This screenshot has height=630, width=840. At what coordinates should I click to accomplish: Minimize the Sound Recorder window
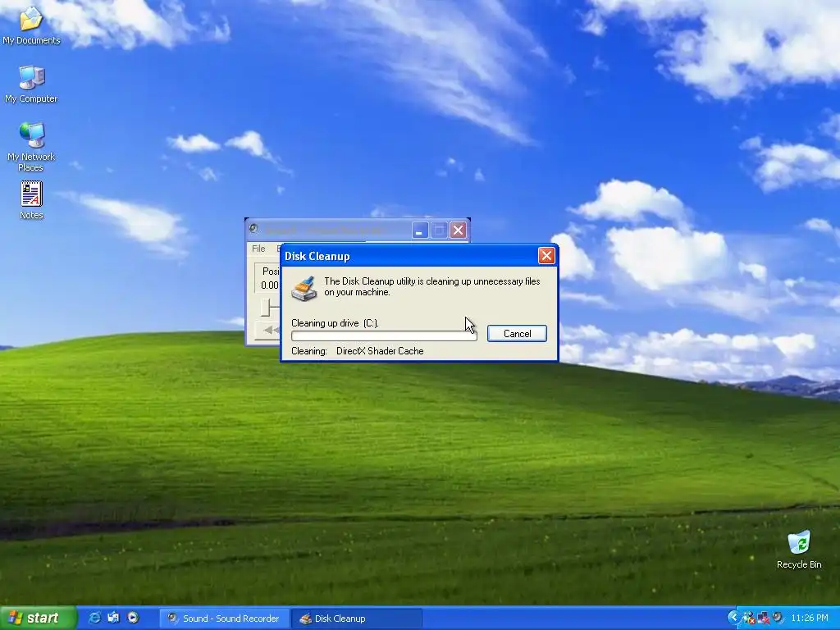tap(420, 231)
